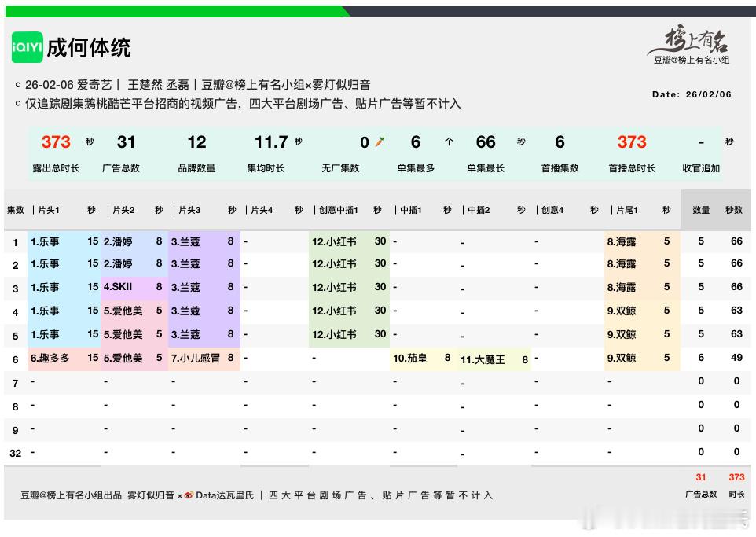Click the 片尾1 column header
The width and height of the screenshot is (756, 537).
[x=627, y=210]
